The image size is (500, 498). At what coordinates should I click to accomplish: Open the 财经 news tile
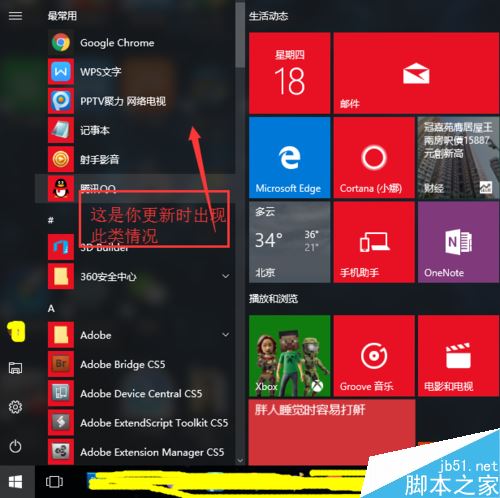click(459, 158)
